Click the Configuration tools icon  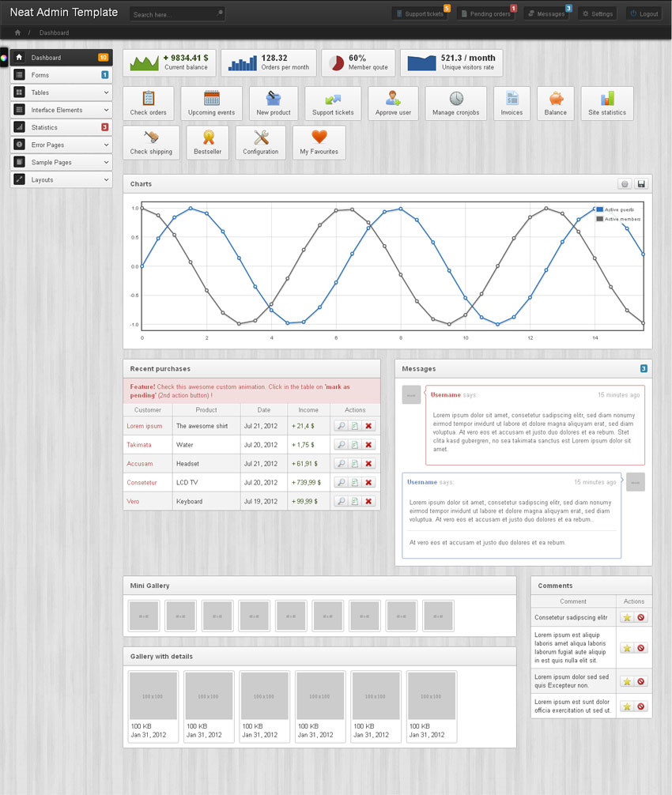[x=261, y=138]
